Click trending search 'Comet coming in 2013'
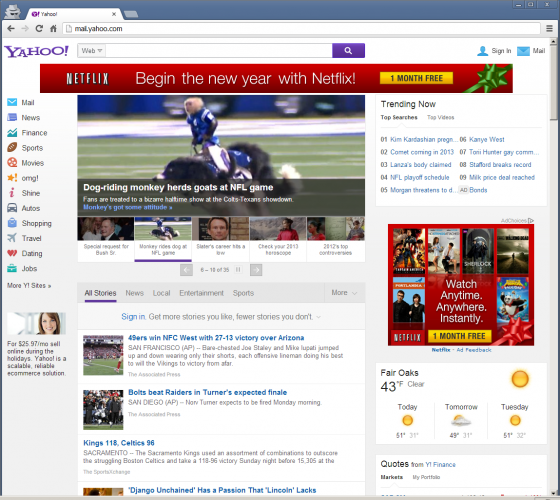The height and width of the screenshot is (500, 560). click(422, 152)
